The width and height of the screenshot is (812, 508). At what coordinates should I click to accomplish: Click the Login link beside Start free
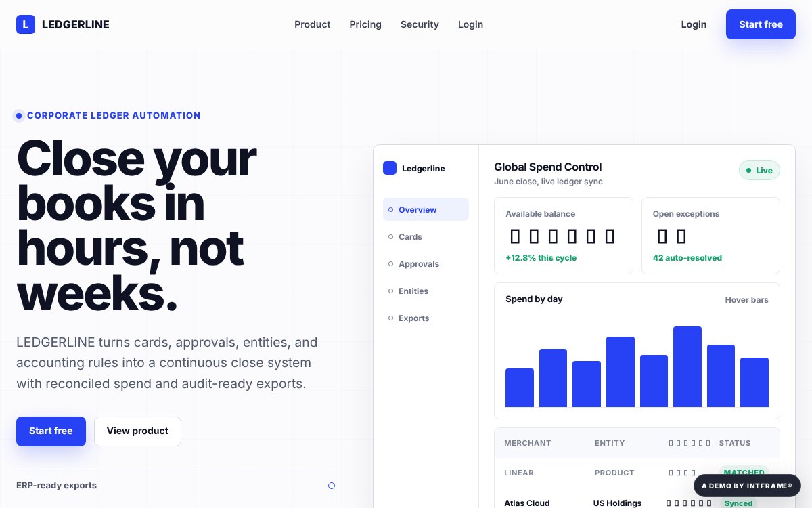tap(694, 24)
